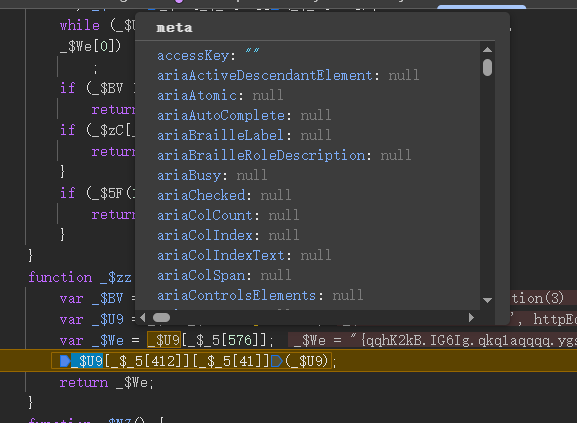Select the ariaColSpan property

(x=224, y=275)
